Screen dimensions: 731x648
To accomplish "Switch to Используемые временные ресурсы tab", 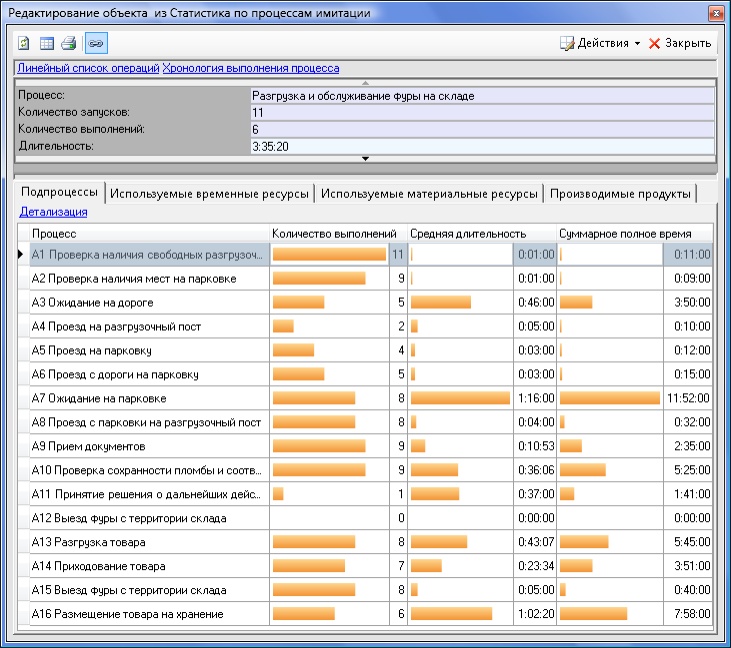I will (x=210, y=193).
